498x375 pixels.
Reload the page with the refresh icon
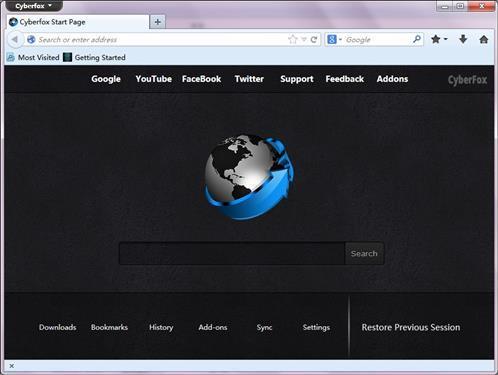[x=314, y=40]
